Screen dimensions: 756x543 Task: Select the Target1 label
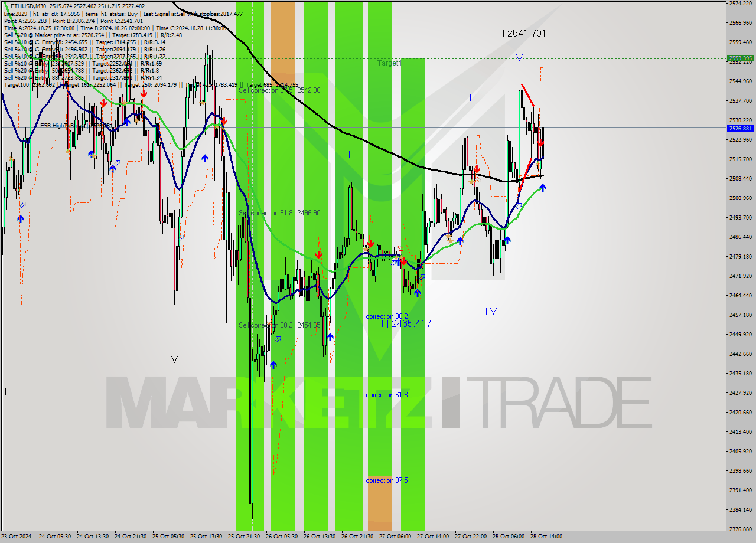tap(389, 63)
